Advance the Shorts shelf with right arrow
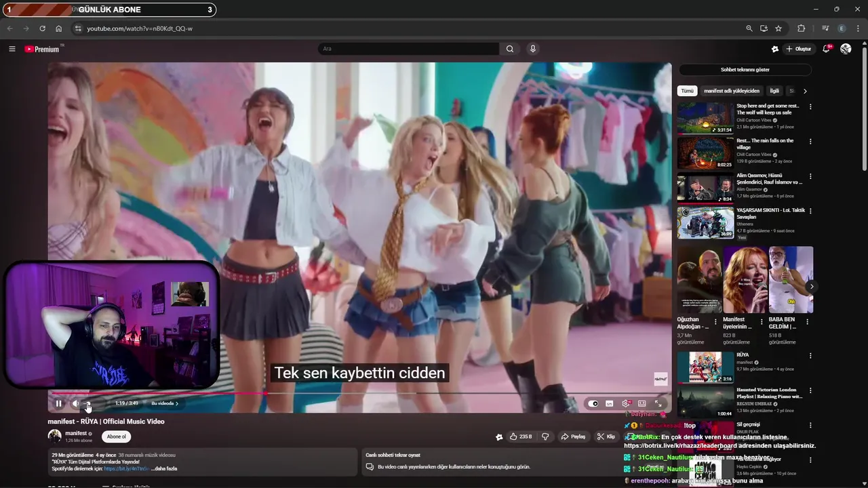Viewport: 868px width, 488px height. click(x=811, y=287)
